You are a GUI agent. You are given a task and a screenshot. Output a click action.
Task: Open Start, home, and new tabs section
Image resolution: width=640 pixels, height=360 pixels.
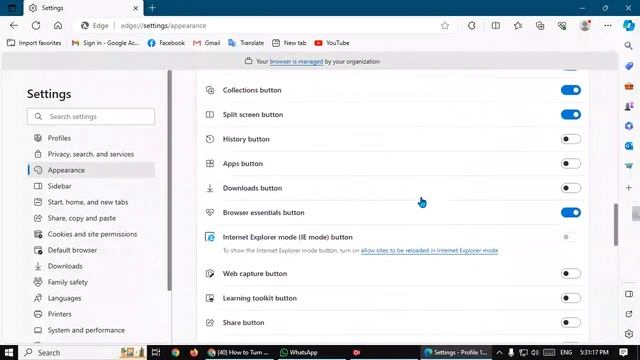point(91,202)
